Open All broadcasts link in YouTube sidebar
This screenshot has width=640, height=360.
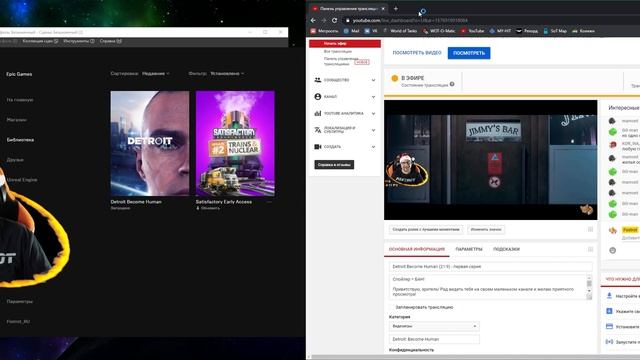coord(338,52)
